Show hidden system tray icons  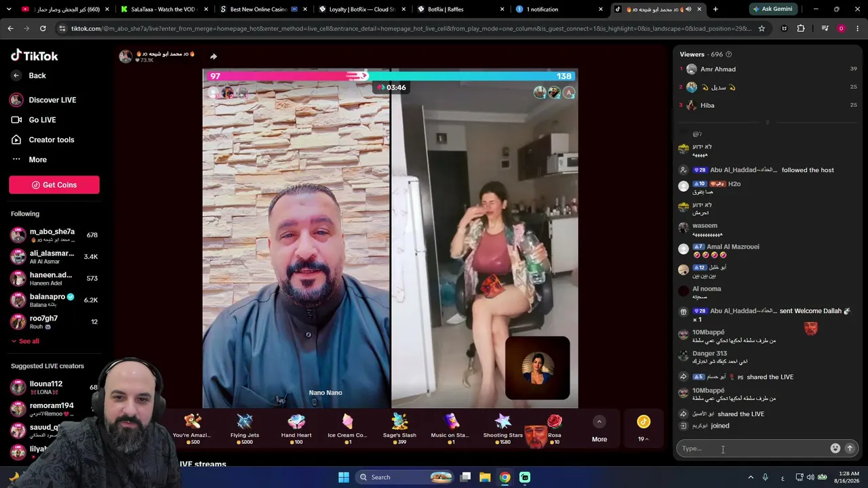pyautogui.click(x=751, y=477)
